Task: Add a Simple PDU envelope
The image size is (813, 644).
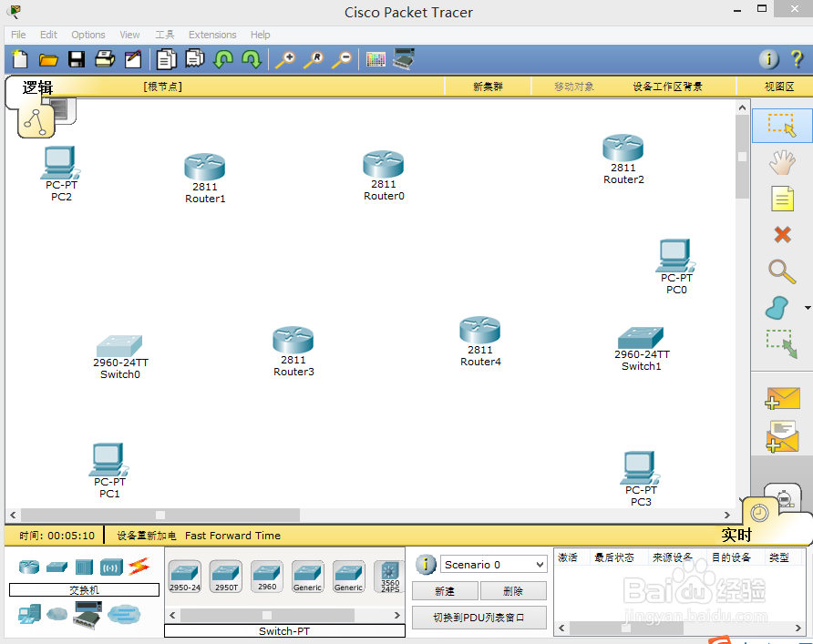Action: [783, 398]
